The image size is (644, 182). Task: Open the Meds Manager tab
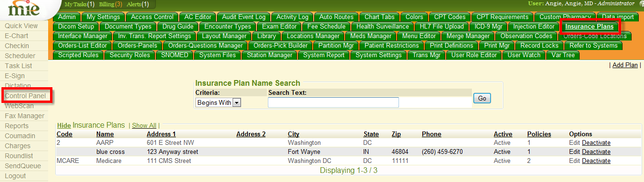click(x=370, y=36)
